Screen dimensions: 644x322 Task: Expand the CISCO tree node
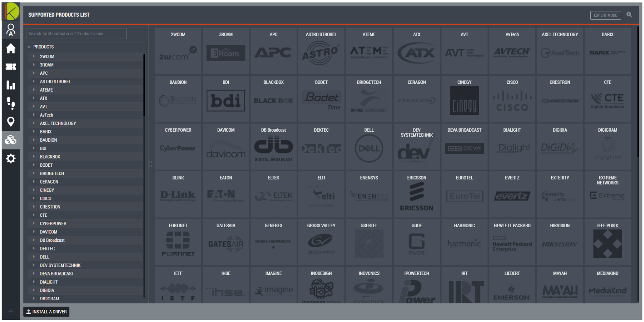tap(34, 198)
